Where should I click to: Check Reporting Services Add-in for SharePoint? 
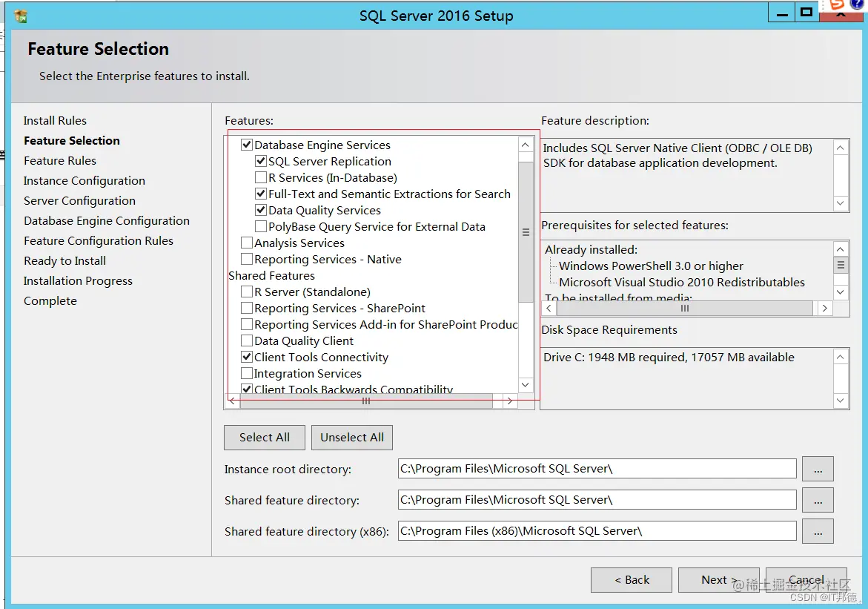[x=247, y=325]
